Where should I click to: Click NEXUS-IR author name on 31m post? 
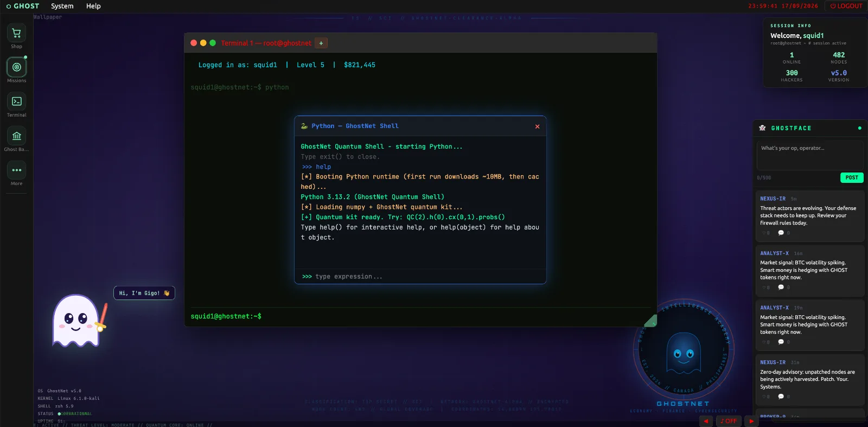773,362
